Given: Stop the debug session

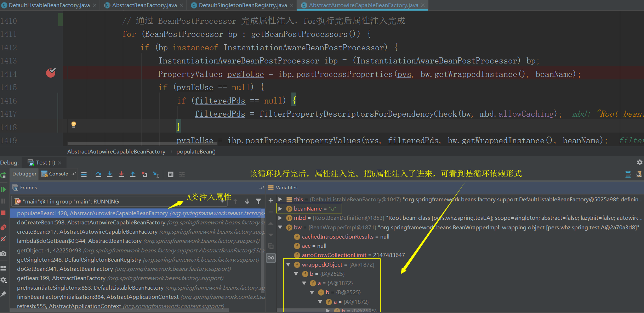Looking at the screenshot, I should coord(3,213).
